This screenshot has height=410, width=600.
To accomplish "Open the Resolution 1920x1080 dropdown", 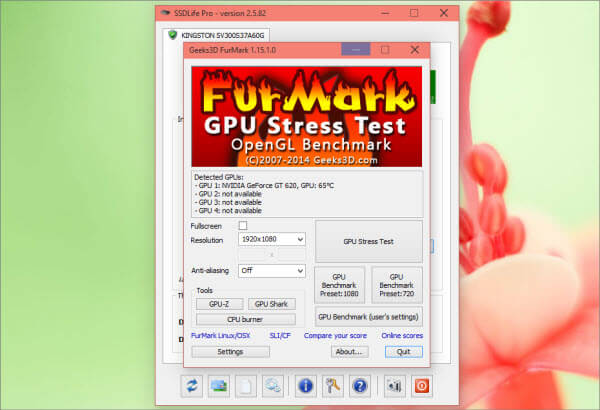I will 272,239.
